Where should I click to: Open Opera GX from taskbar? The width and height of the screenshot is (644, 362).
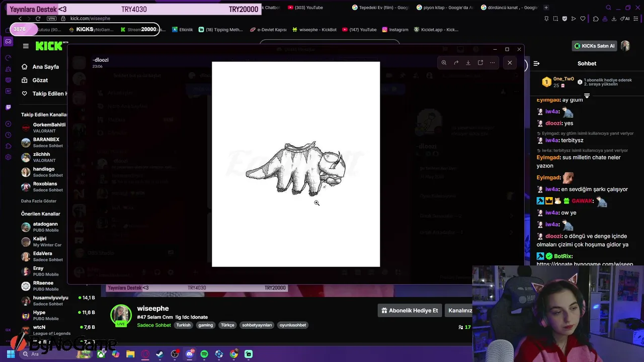click(145, 354)
